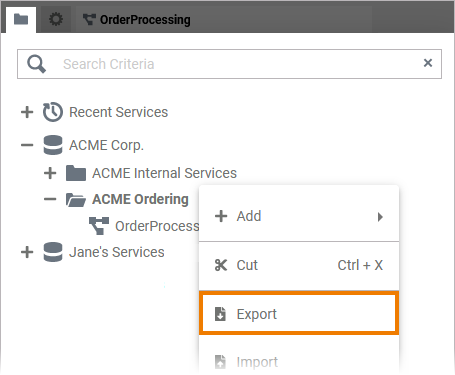Screen dimensions: 455x375
Task: Expand the Jane's Services node
Action: [x=27, y=252]
